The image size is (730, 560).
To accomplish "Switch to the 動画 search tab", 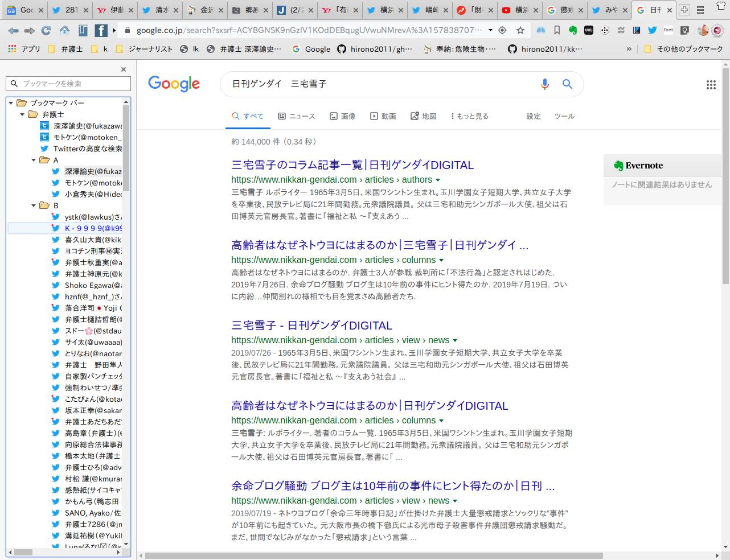I will click(x=383, y=116).
